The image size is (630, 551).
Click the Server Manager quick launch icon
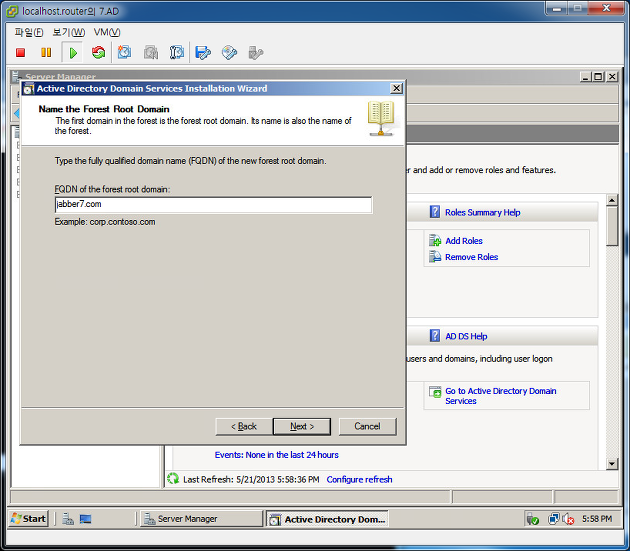point(68,519)
